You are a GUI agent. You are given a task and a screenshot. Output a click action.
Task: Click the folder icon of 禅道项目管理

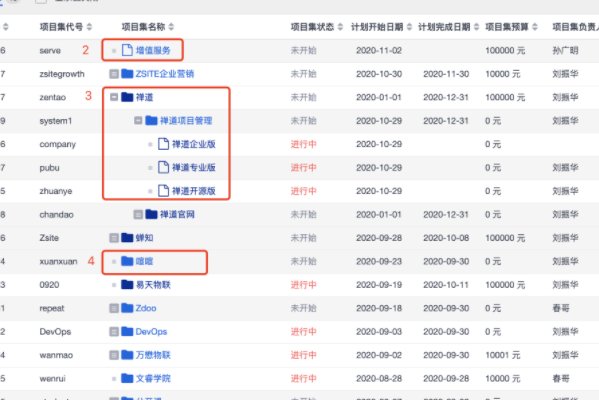[x=151, y=120]
